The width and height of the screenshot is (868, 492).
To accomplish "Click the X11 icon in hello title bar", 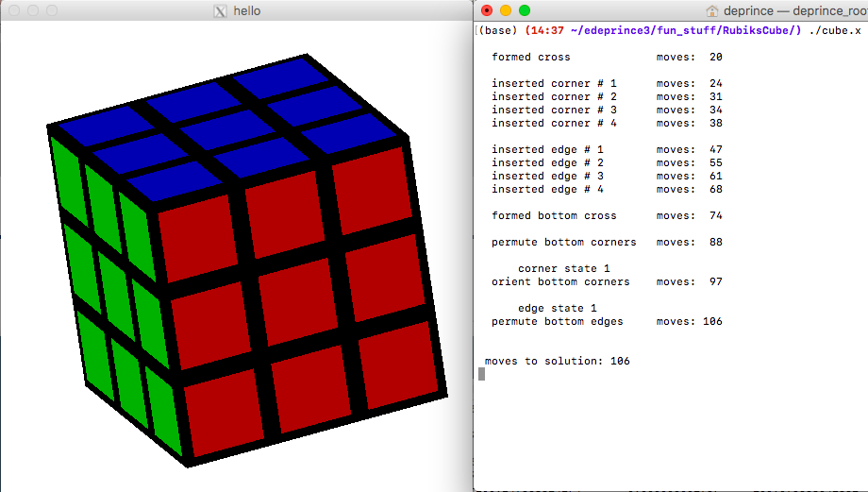I will pos(221,11).
